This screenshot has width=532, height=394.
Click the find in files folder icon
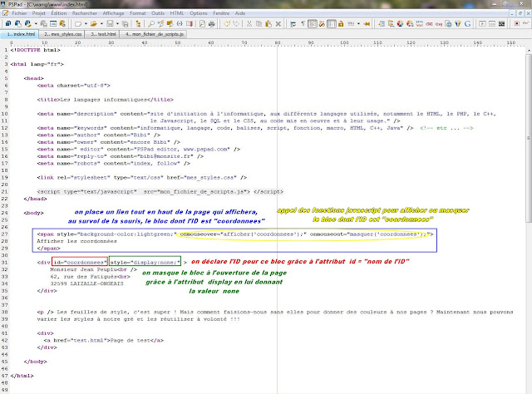coord(170,24)
